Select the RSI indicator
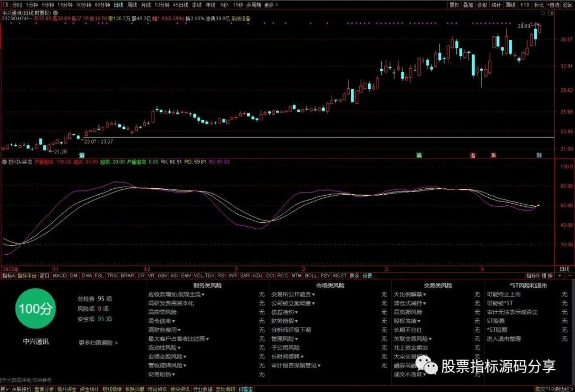Viewport: 575px width, 392px height. point(221,276)
